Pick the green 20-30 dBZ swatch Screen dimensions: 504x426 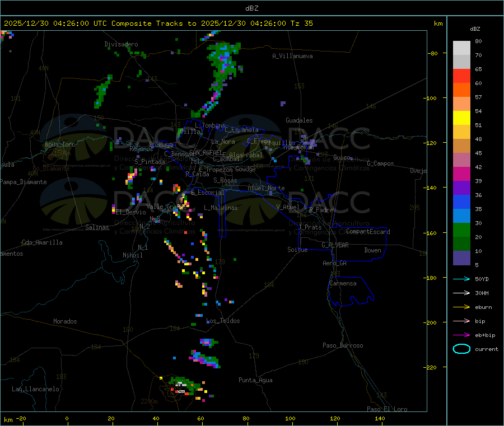pos(461,230)
